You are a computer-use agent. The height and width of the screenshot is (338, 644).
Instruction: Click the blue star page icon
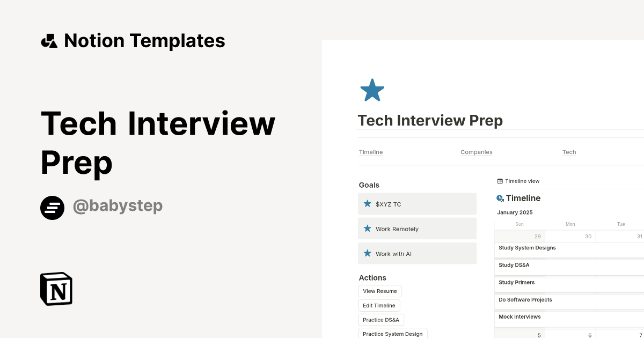click(372, 90)
